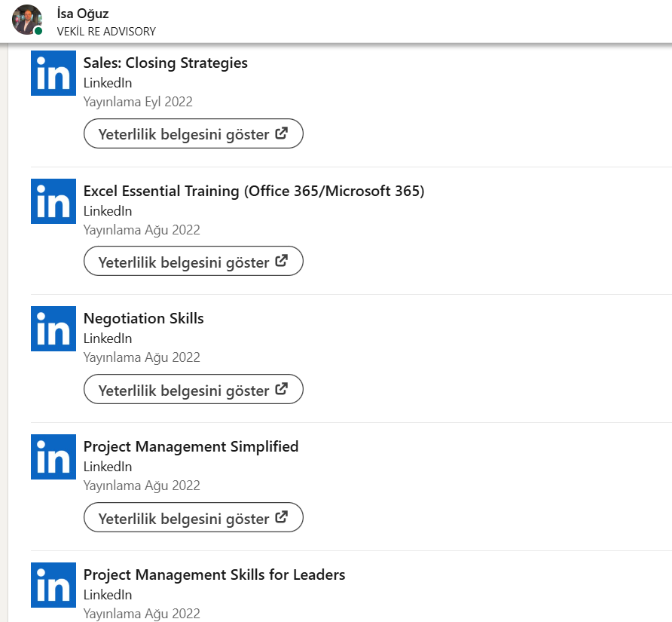Open Project Management Skills for Leaders title
The width and height of the screenshot is (672, 622).
(214, 575)
